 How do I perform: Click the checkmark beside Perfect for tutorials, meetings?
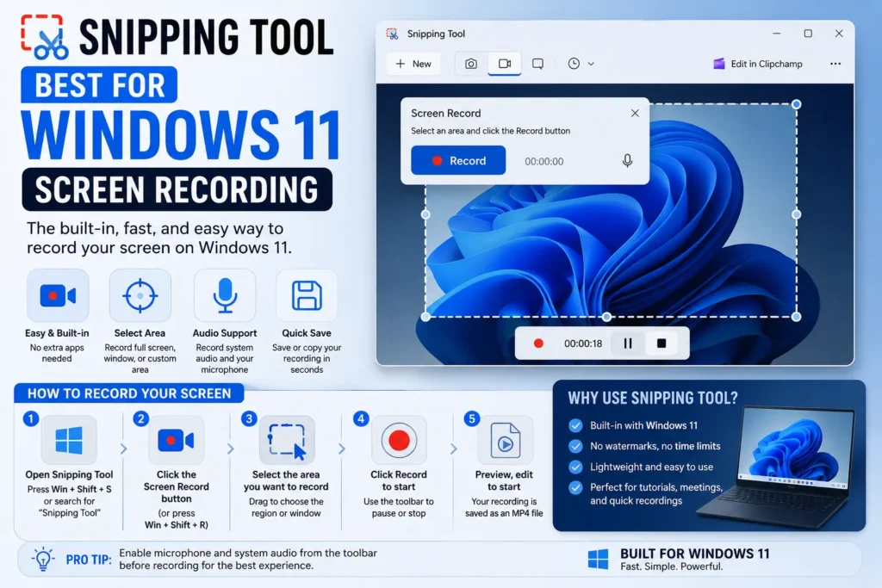(575, 487)
